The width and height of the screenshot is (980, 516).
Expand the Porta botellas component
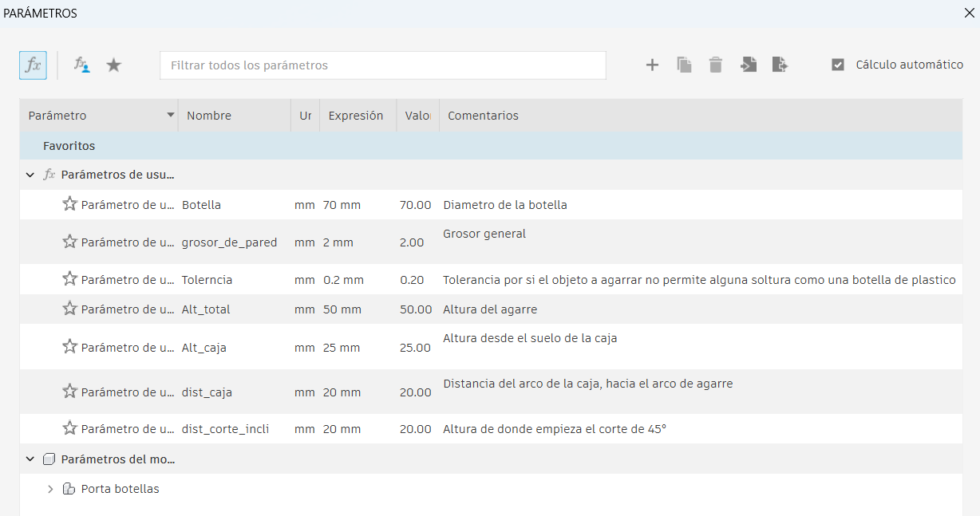(x=51, y=489)
